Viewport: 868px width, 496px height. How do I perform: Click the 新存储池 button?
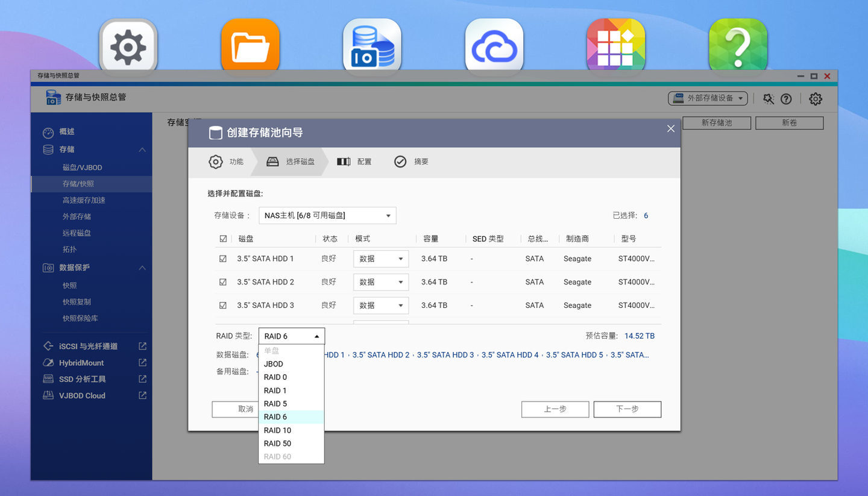pyautogui.click(x=717, y=123)
